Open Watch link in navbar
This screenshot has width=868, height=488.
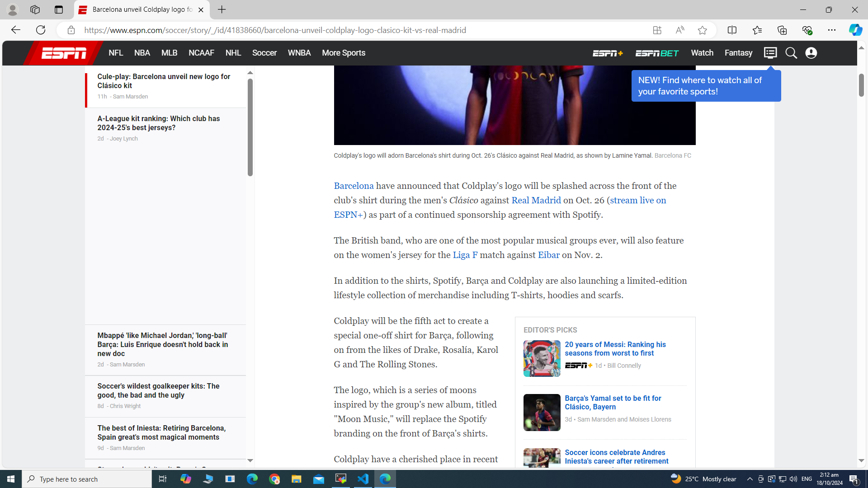coord(702,53)
